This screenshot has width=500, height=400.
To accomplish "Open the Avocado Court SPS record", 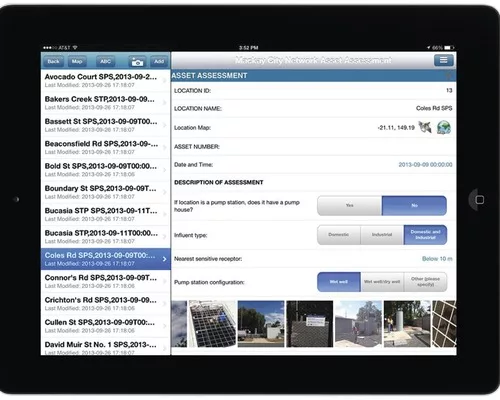I will pos(105,80).
